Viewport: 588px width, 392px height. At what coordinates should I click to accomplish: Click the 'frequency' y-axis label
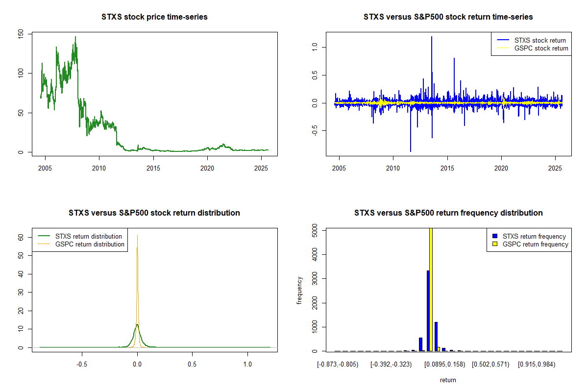[299, 290]
